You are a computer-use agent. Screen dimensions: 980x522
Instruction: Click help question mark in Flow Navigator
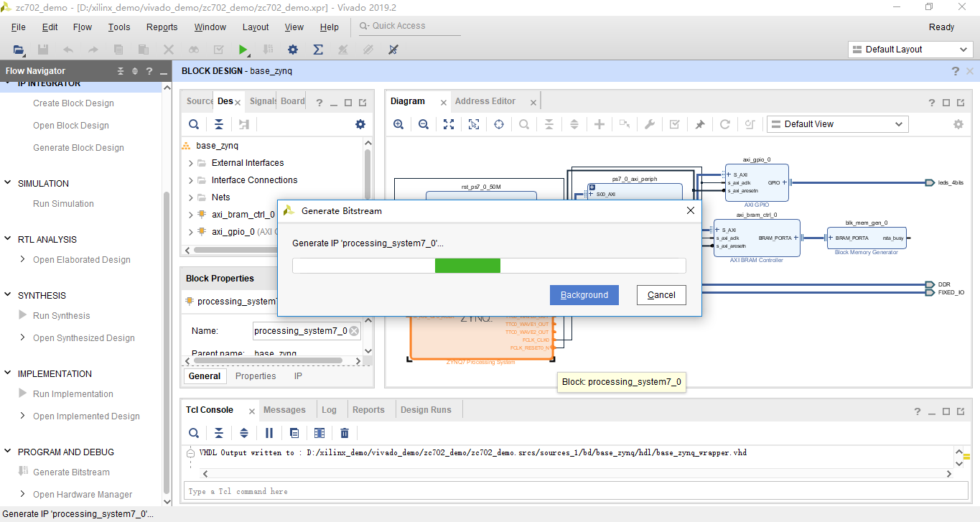(149, 71)
